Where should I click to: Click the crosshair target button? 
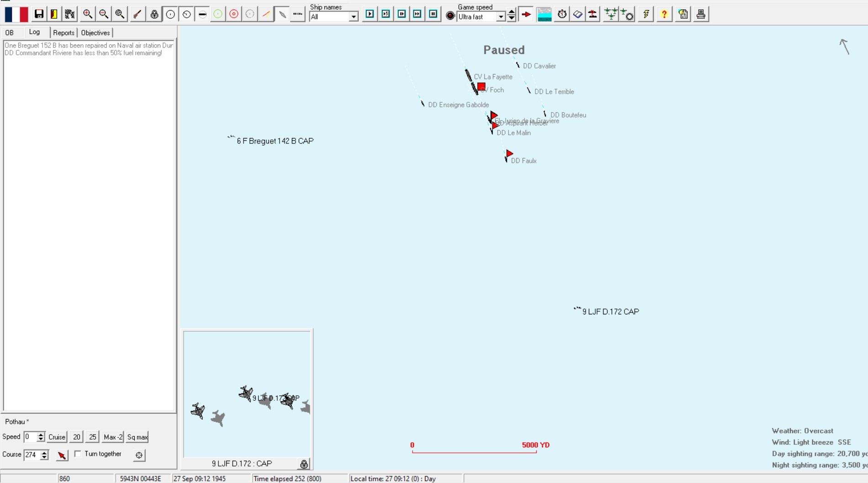point(139,455)
